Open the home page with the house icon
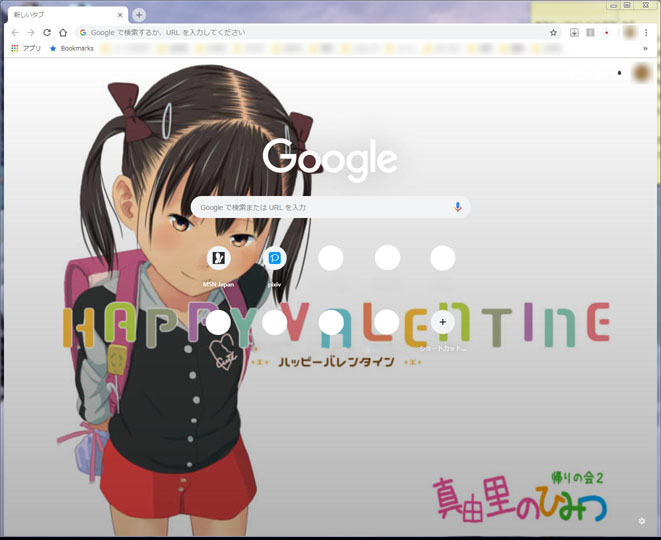The image size is (661, 540). click(63, 32)
